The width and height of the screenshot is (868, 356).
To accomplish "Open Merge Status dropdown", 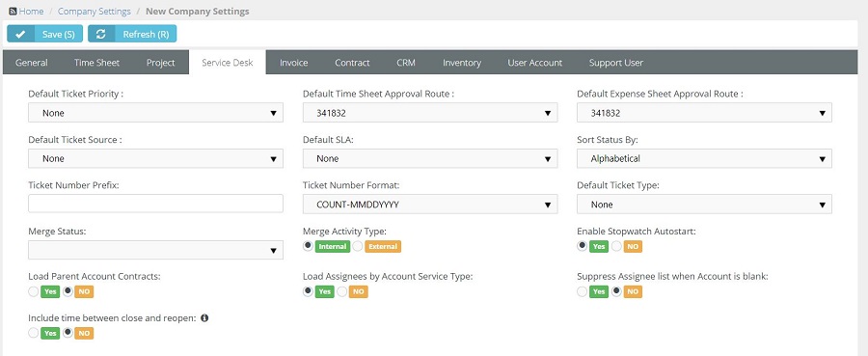I will [x=155, y=250].
